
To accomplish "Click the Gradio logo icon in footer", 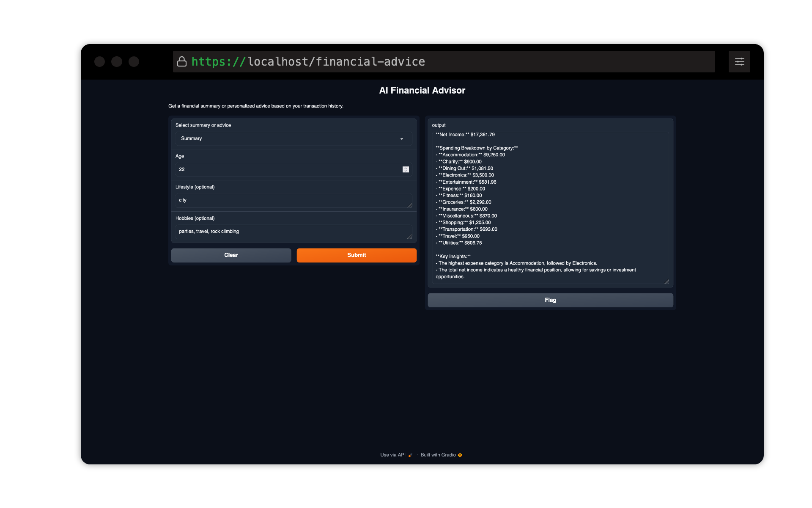I will 460,455.
